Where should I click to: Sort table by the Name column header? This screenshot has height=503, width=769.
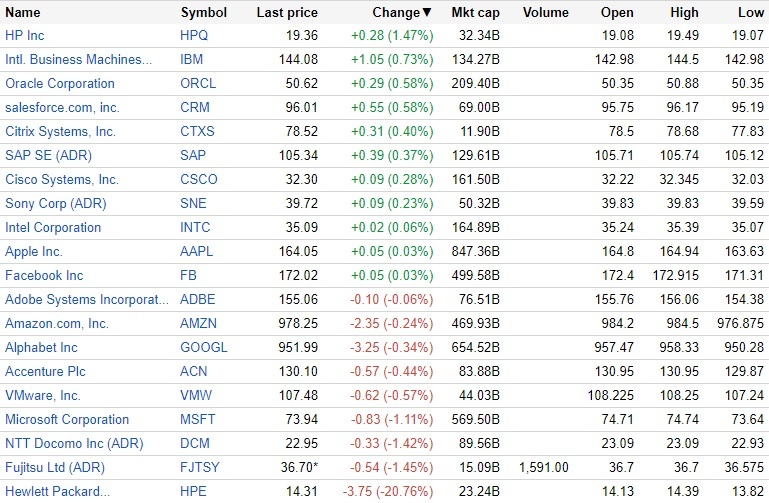pos(23,13)
